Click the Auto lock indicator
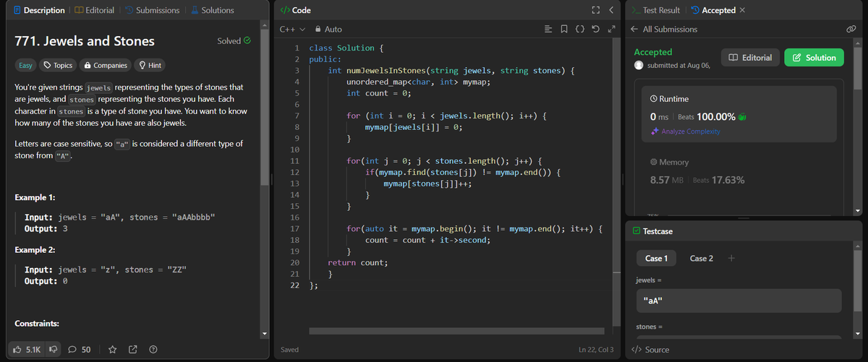The image size is (868, 362). tap(328, 30)
